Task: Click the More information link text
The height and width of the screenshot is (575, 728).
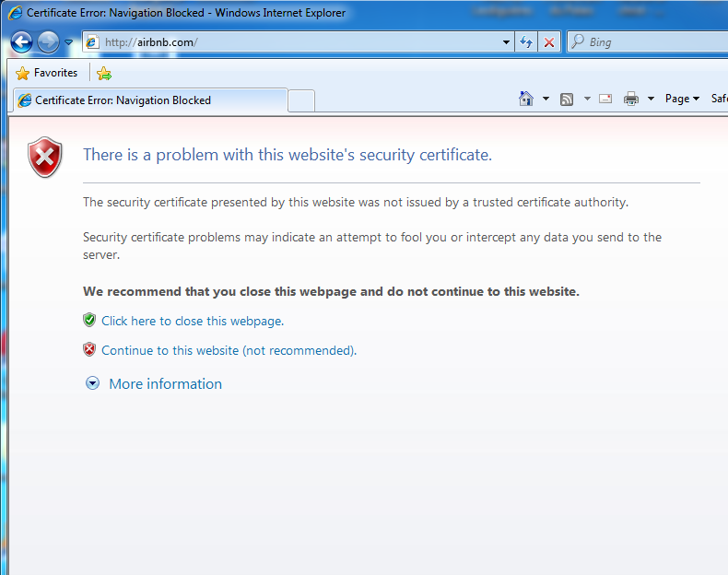Action: click(x=165, y=384)
